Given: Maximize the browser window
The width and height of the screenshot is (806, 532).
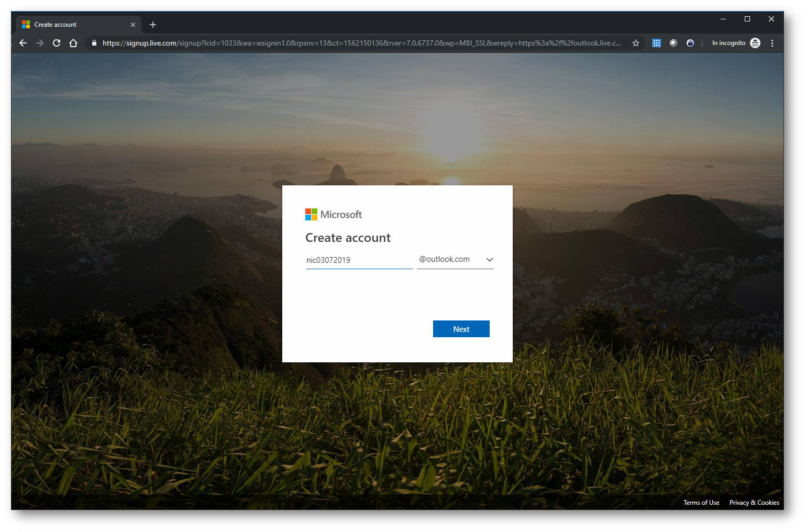Looking at the screenshot, I should point(747,19).
